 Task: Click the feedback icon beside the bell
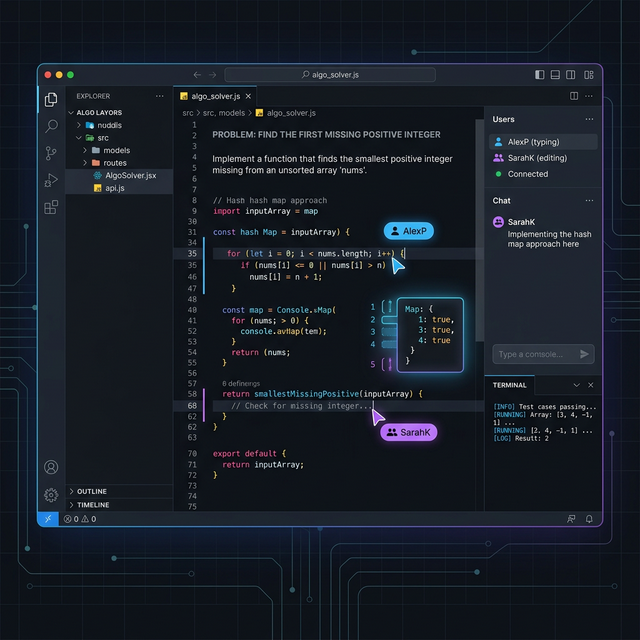[571, 519]
